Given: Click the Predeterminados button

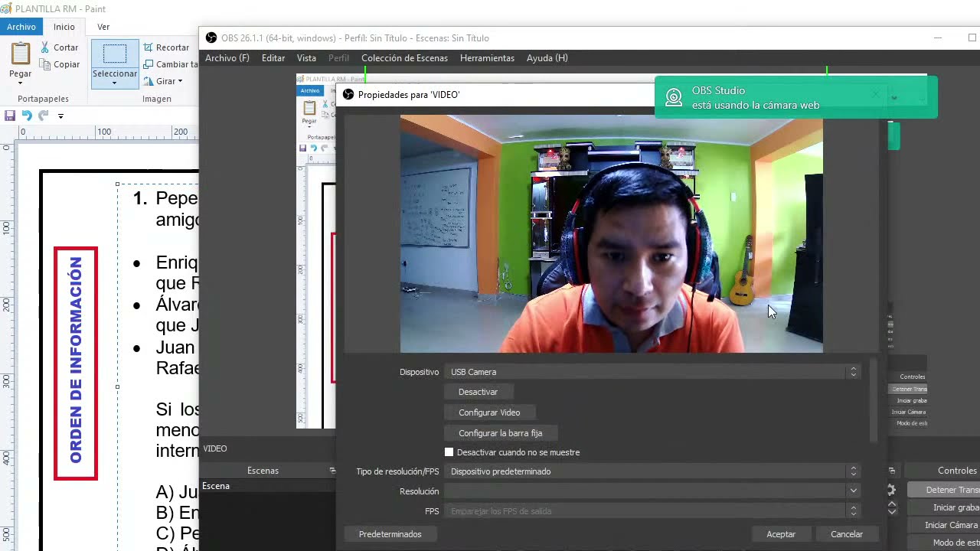Looking at the screenshot, I should click(x=390, y=534).
